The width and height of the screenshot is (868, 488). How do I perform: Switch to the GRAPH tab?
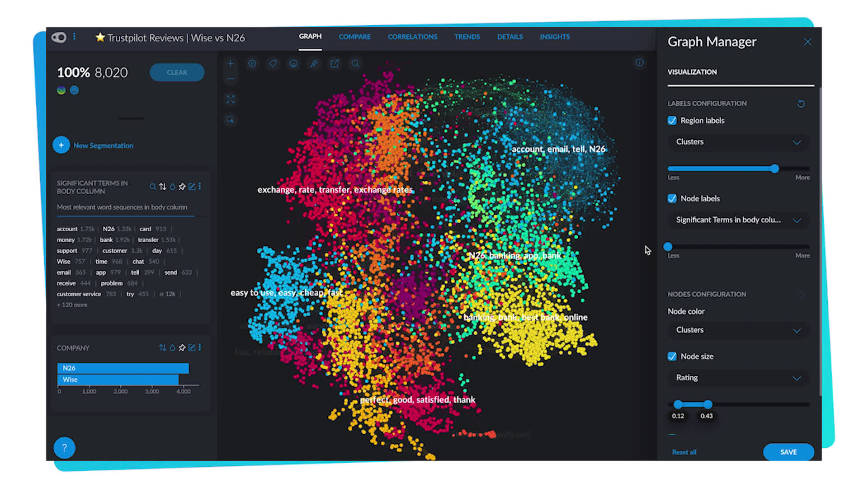click(310, 37)
